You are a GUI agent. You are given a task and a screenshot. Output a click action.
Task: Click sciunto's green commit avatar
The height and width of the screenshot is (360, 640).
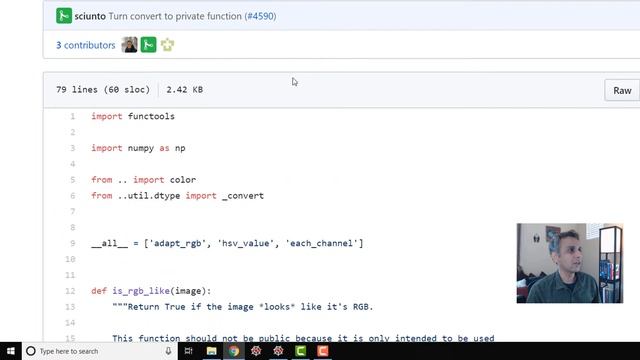(x=64, y=16)
